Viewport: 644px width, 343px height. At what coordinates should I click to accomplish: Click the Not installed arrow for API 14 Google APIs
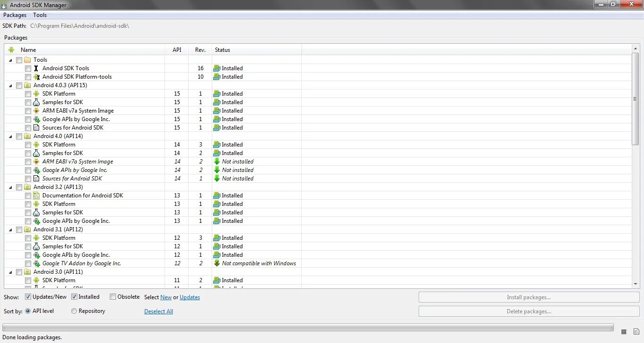pos(217,170)
